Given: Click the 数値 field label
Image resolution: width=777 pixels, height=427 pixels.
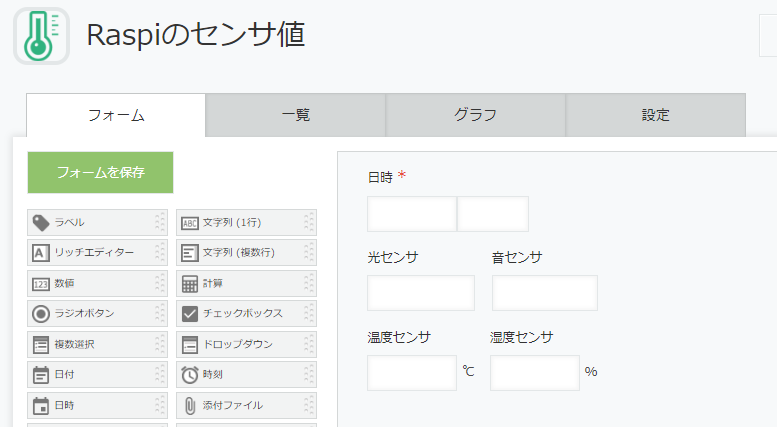Looking at the screenshot, I should pos(64,283).
